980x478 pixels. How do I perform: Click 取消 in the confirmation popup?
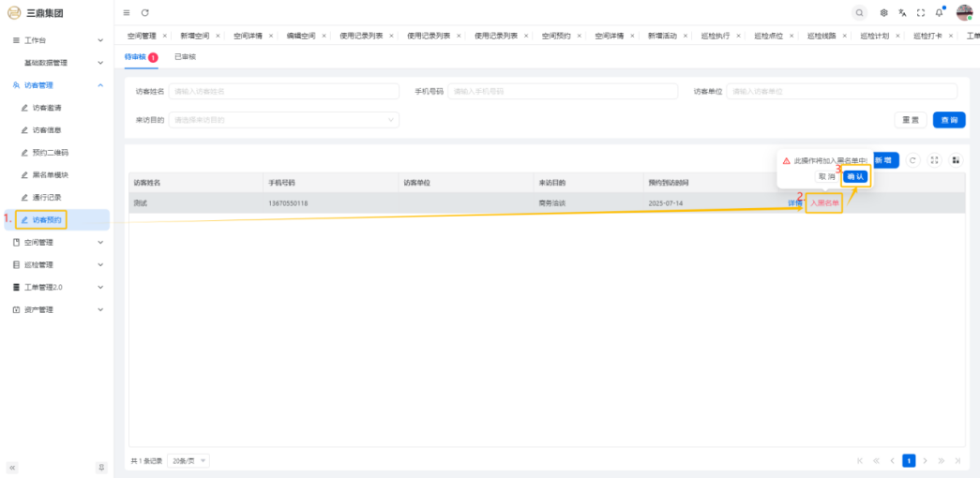pyautogui.click(x=826, y=176)
